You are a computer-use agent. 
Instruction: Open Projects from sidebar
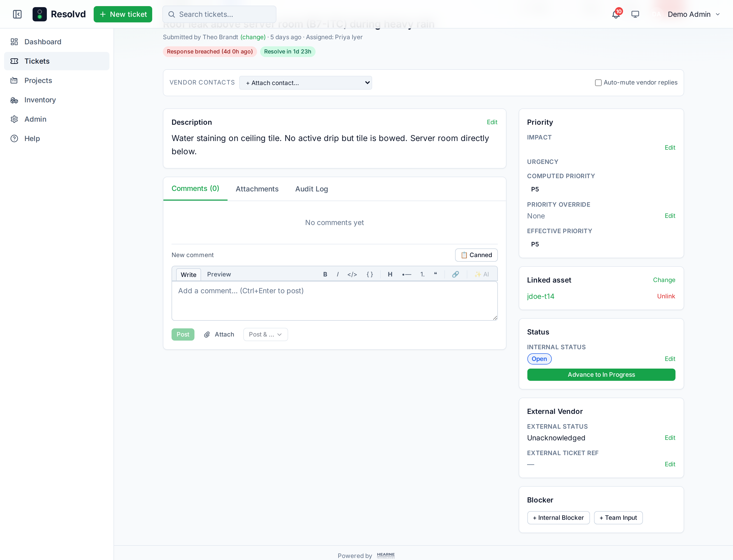pos(57,80)
